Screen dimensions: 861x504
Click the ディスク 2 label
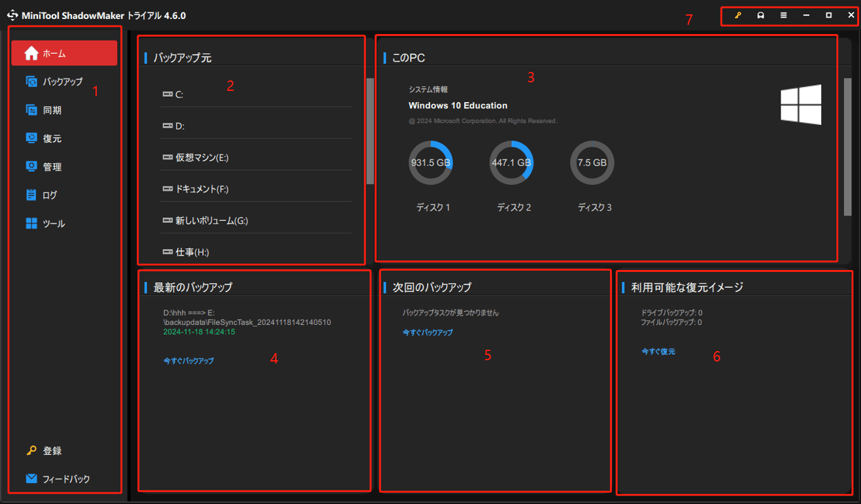coord(514,207)
